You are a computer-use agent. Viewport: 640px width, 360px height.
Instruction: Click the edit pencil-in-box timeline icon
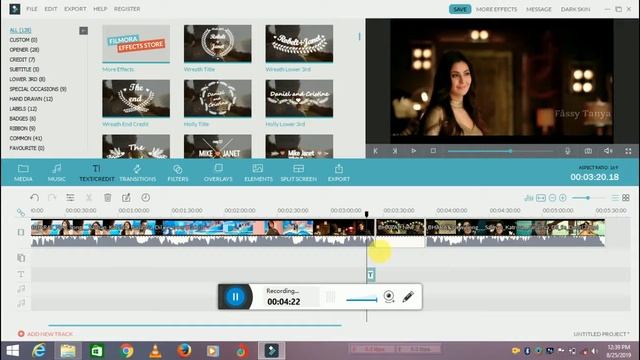[x=127, y=198]
